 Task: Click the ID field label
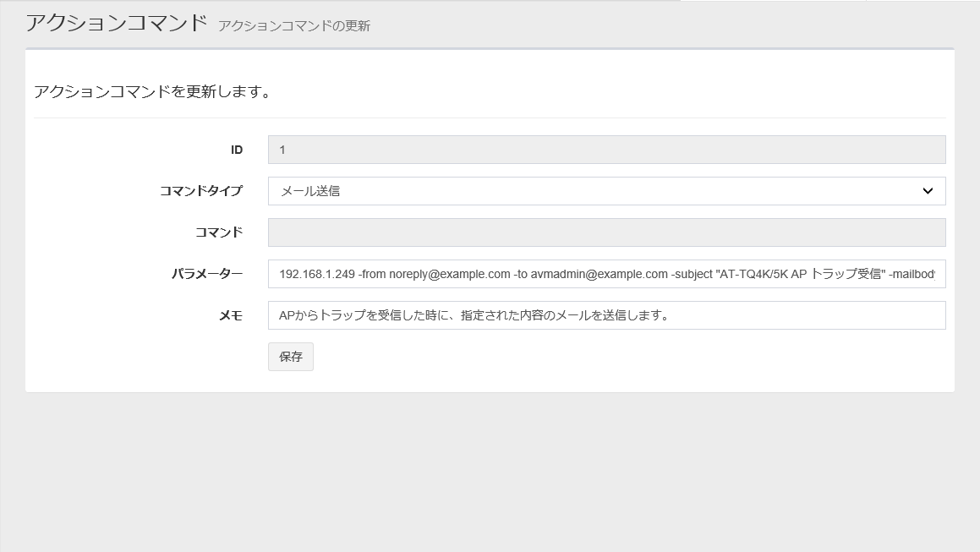[236, 150]
